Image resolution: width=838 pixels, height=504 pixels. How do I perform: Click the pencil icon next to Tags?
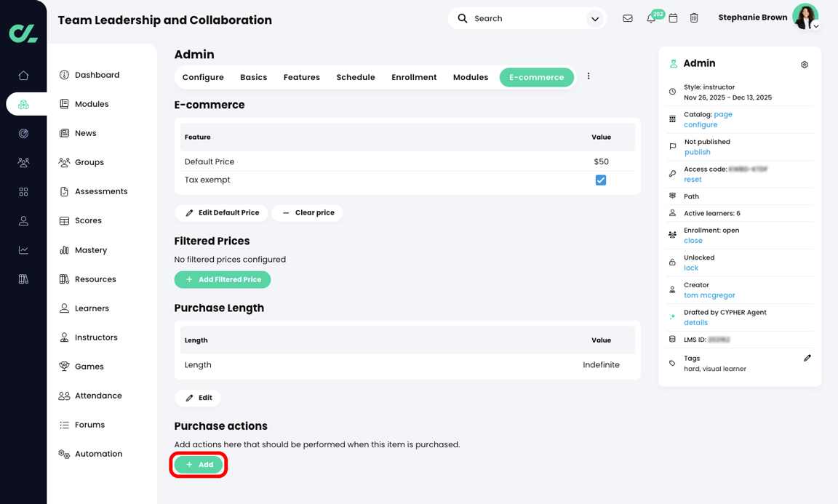807,358
